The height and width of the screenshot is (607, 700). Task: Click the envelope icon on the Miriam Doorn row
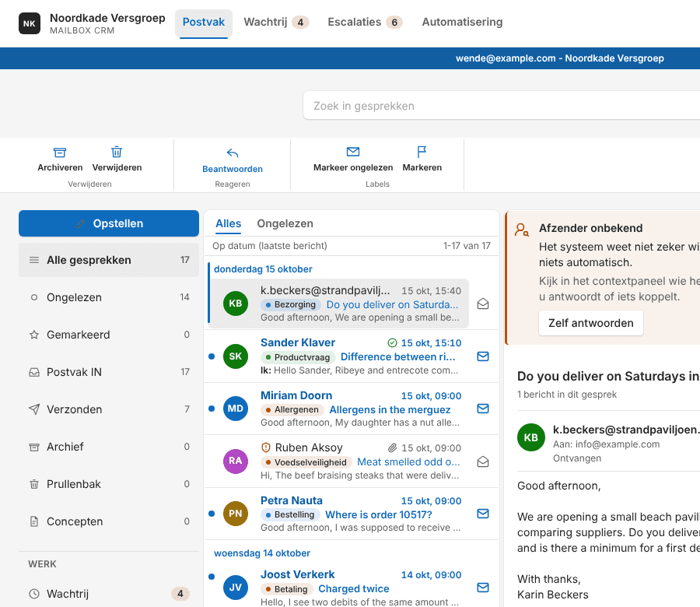point(482,409)
